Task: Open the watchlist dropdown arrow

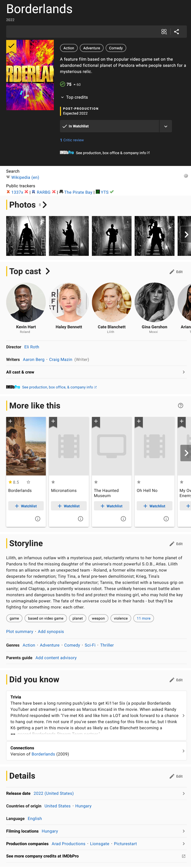Action: 166,126
